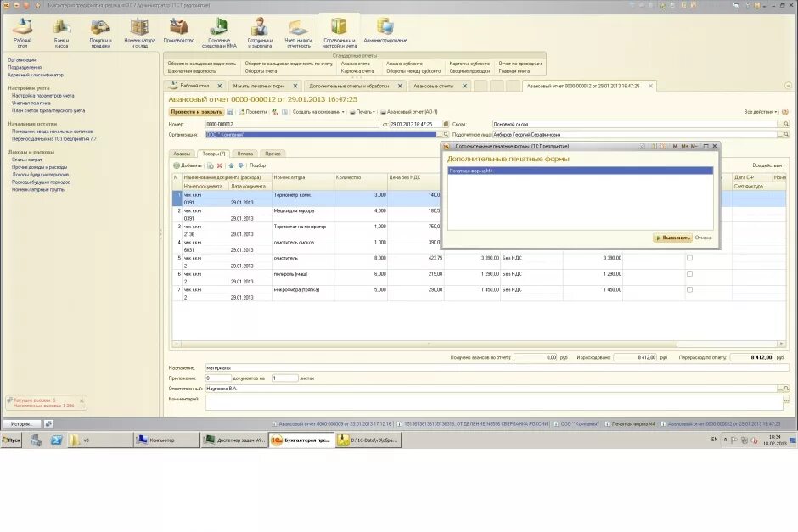The height and width of the screenshot is (532, 798).
Task: Switch to the Товары (7) tab
Action: [x=214, y=154]
